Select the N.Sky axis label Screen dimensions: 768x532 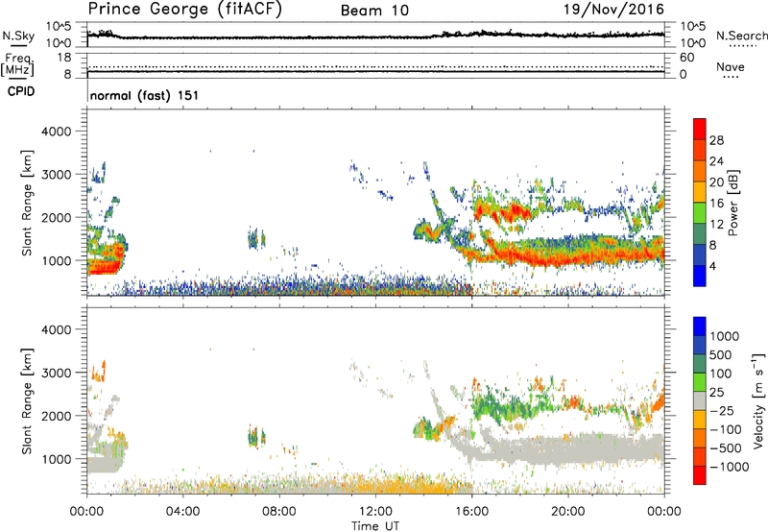point(18,36)
